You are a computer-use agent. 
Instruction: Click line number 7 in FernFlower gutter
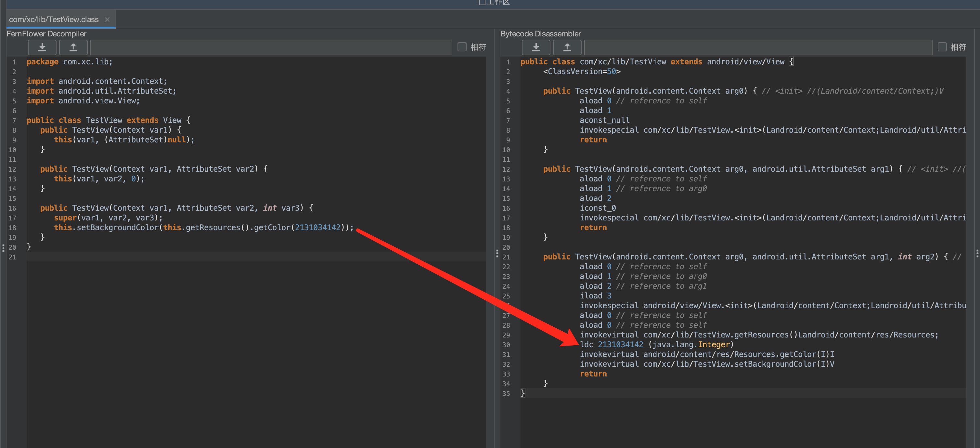click(x=14, y=120)
